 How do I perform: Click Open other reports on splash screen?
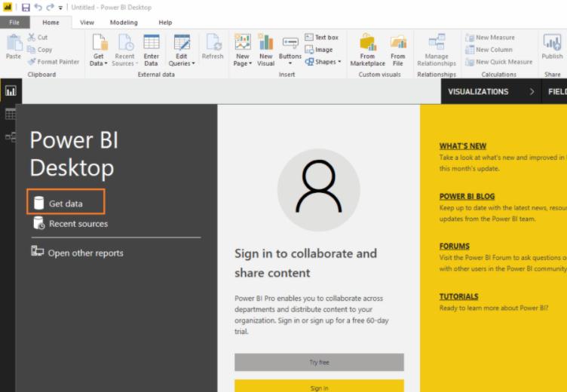(77, 253)
